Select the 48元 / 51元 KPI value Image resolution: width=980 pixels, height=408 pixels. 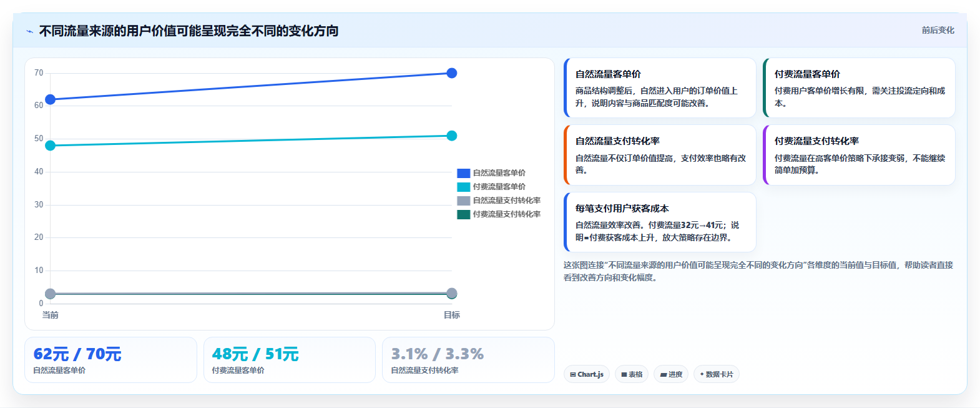[x=255, y=354]
